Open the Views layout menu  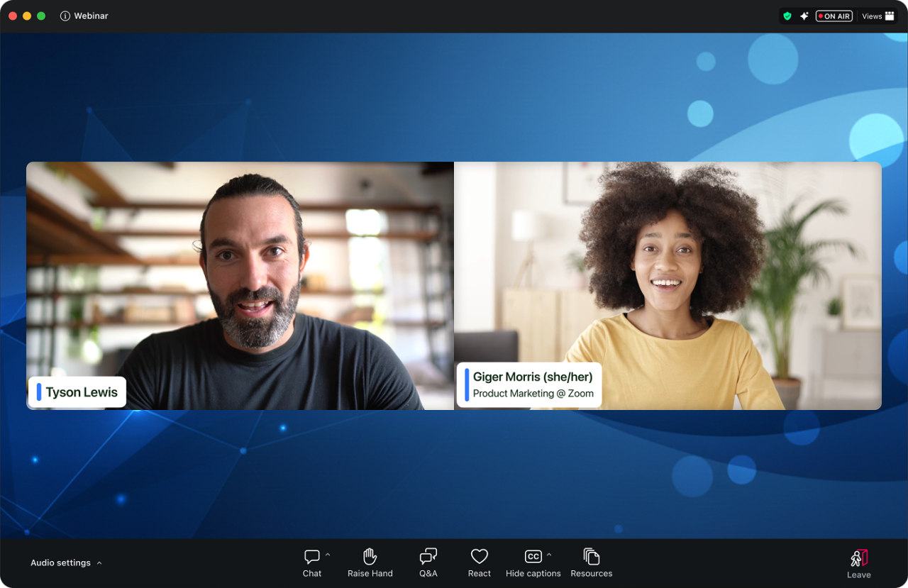tap(878, 16)
